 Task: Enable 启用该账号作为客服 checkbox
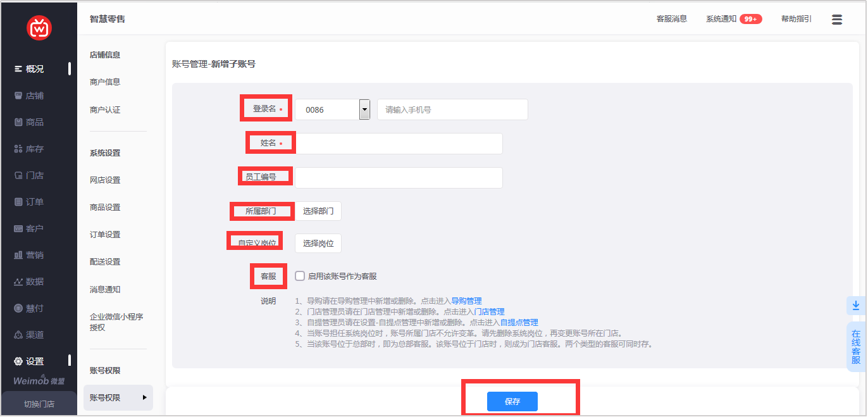tap(300, 276)
